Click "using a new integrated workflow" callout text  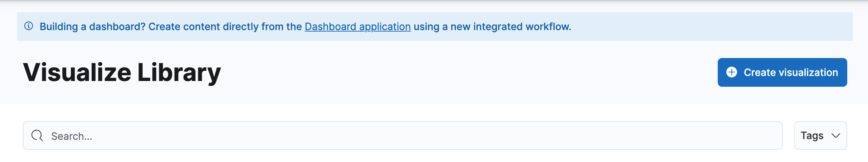(492, 27)
